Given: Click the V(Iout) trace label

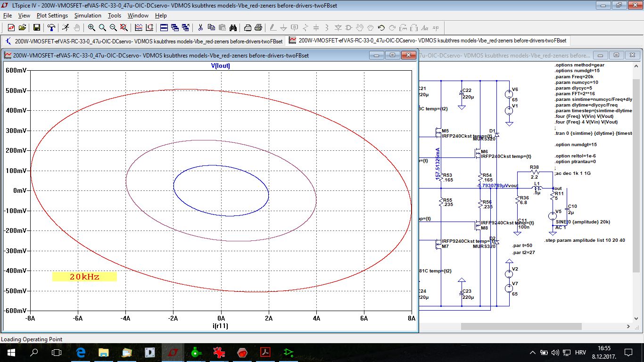Looking at the screenshot, I should point(221,66).
